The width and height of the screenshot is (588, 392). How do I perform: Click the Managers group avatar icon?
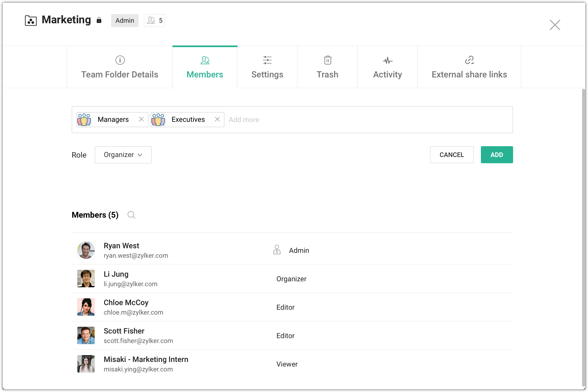(84, 119)
